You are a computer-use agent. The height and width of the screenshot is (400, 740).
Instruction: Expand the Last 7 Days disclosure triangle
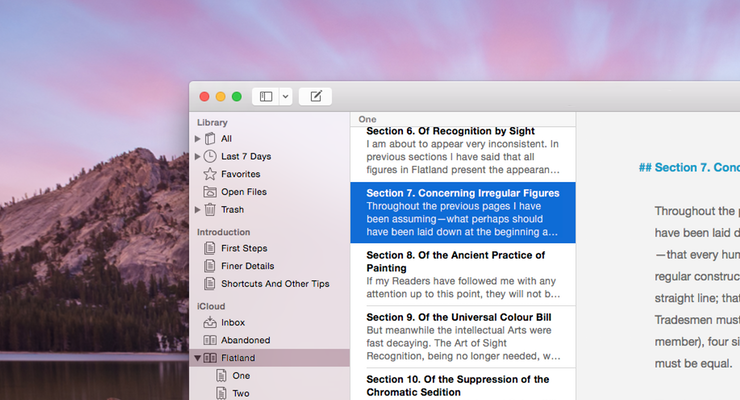[x=197, y=157]
